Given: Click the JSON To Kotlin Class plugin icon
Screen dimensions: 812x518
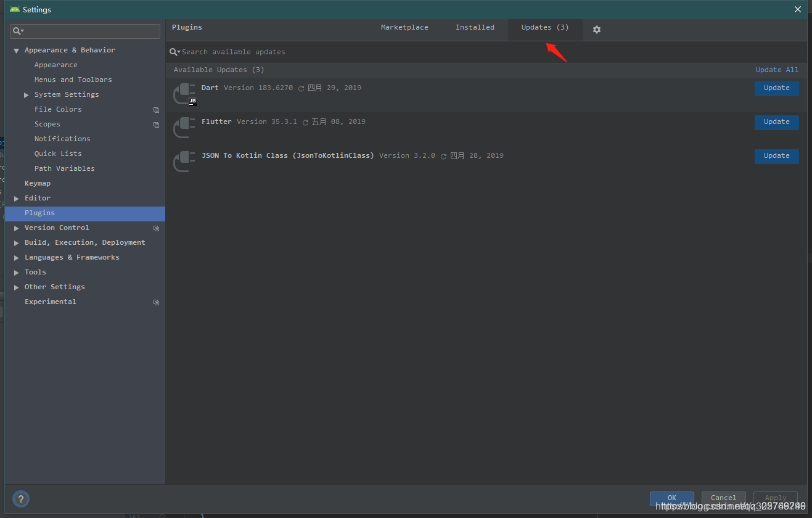Looking at the screenshot, I should tap(184, 162).
